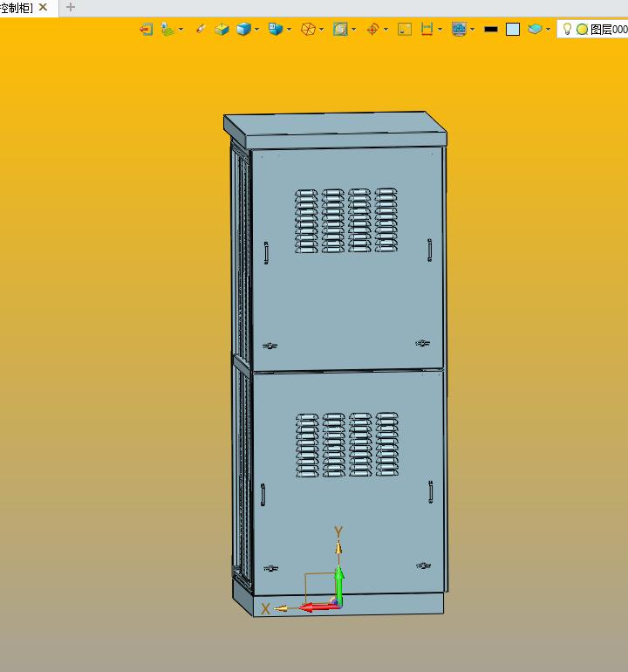
Task: Expand the crosshair target dropdown arrow
Action: pyautogui.click(x=386, y=30)
